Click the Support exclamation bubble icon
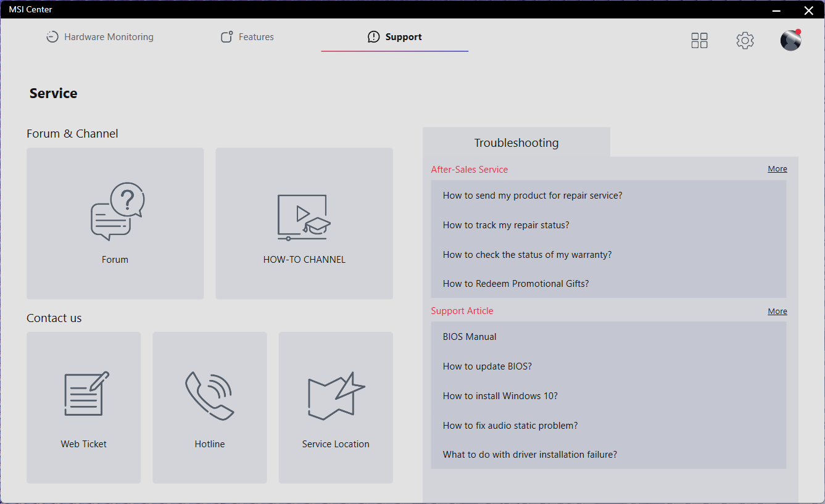The width and height of the screenshot is (825, 504). click(373, 37)
